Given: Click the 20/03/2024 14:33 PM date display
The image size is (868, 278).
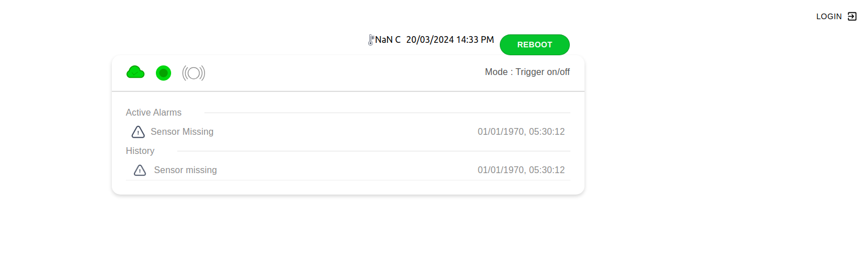Looking at the screenshot, I should [450, 40].
